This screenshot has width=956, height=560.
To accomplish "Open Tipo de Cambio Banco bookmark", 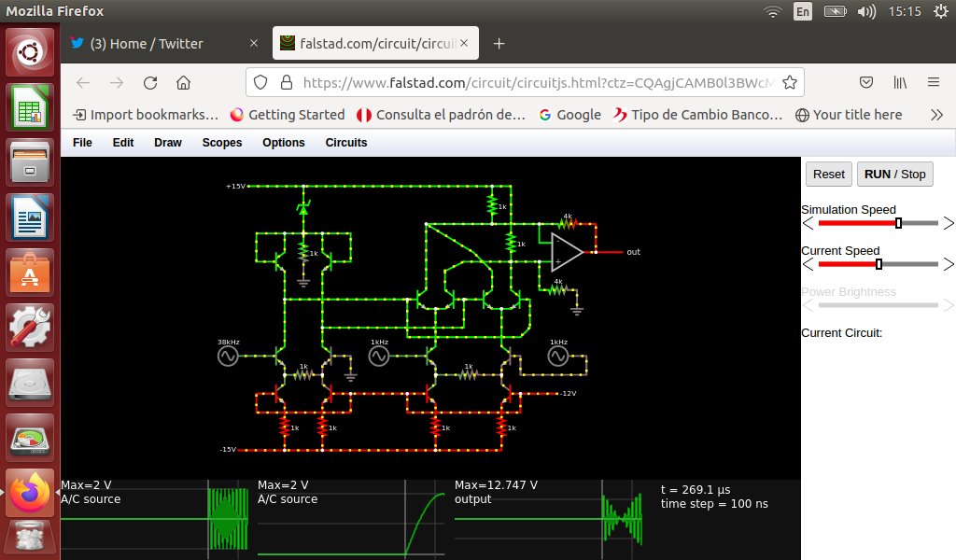I will click(x=698, y=115).
